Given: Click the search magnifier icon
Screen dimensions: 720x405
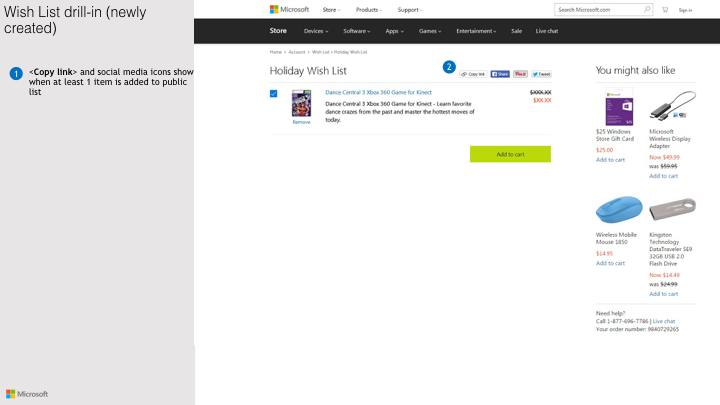Looking at the screenshot, I should coord(647,9).
